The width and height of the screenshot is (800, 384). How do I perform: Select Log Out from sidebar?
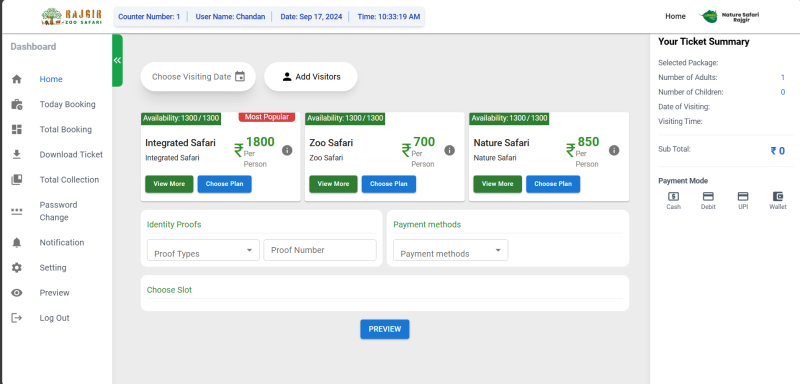pyautogui.click(x=55, y=318)
